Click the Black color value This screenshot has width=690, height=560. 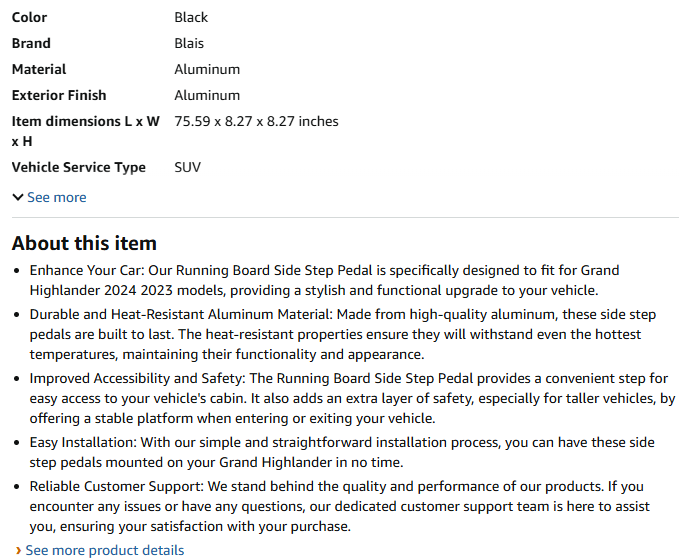191,17
